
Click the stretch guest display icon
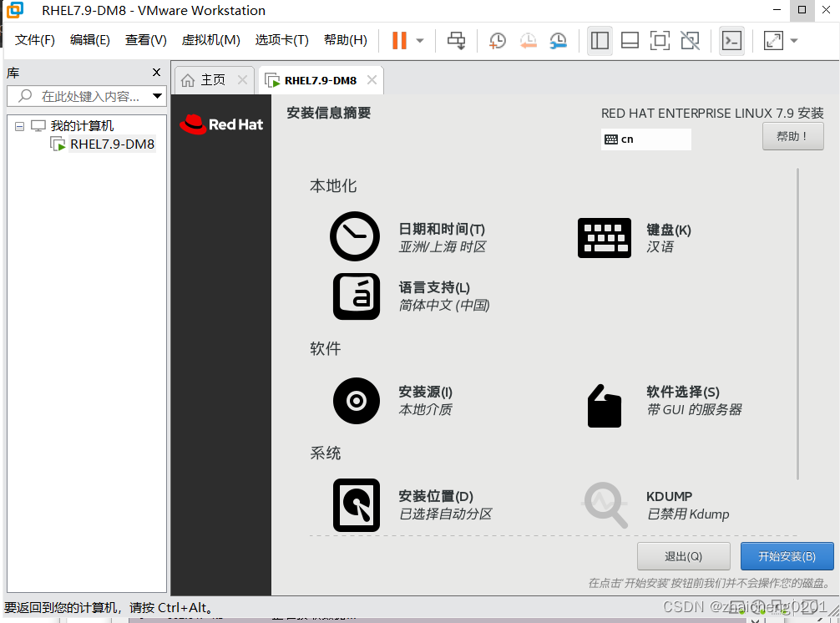pos(773,40)
